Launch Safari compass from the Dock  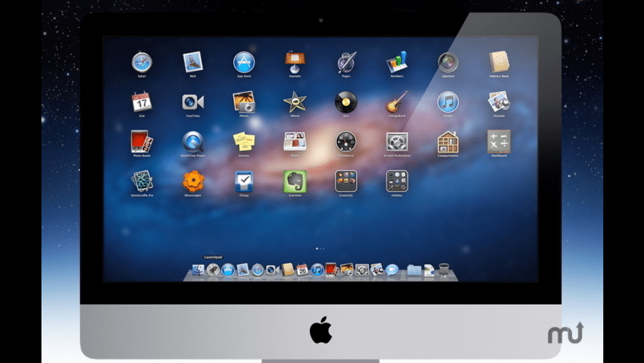click(x=258, y=270)
